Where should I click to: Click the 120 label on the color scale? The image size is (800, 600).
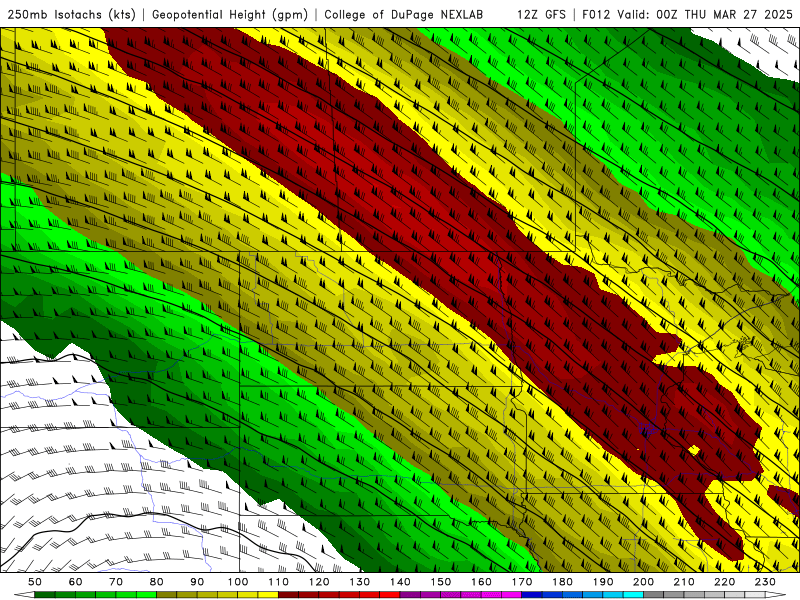click(x=319, y=582)
